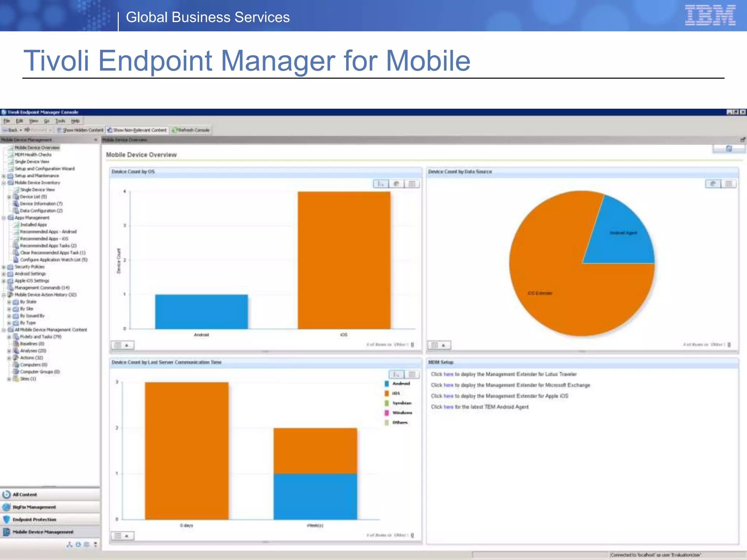The image size is (747, 560).
Task: Expand the Setup and Maintenance folder
Action: click(x=4, y=176)
